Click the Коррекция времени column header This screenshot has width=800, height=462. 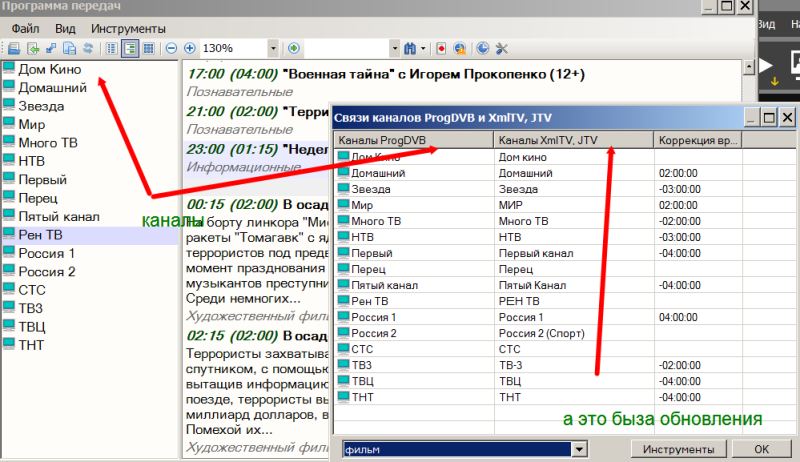click(696, 140)
